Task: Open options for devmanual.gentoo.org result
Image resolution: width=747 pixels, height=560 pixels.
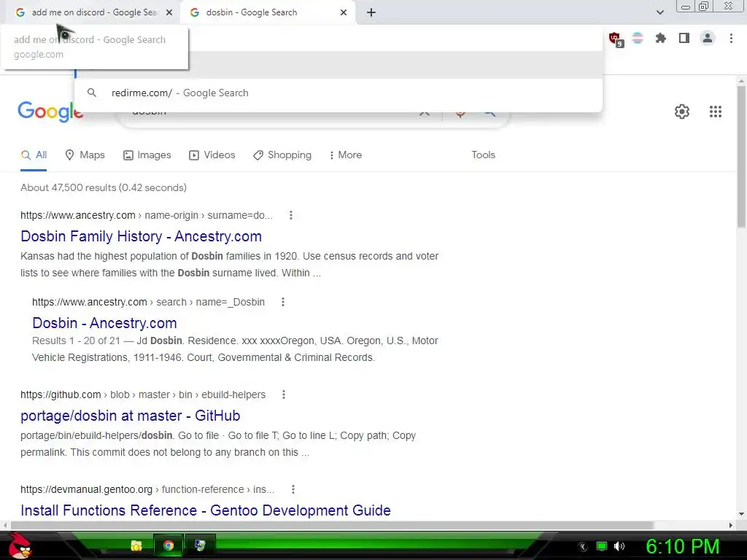Action: click(293, 489)
